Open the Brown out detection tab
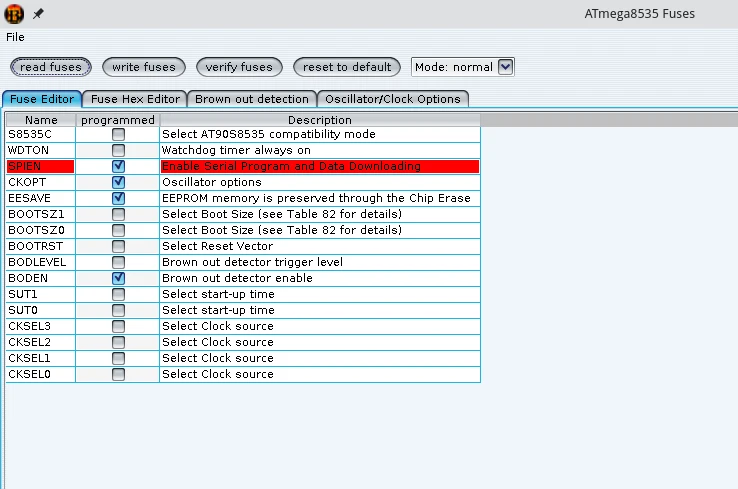The width and height of the screenshot is (738, 489). tap(252, 99)
